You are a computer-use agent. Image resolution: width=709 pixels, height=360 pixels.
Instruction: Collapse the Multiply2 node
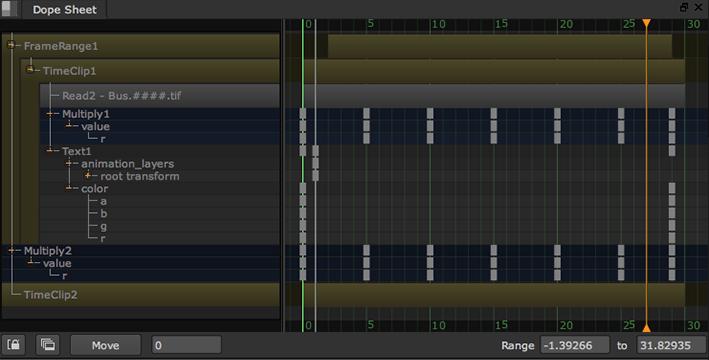[11, 250]
